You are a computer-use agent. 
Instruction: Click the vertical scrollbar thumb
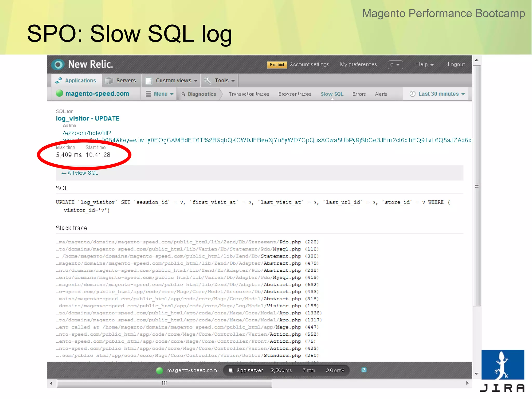click(x=477, y=186)
